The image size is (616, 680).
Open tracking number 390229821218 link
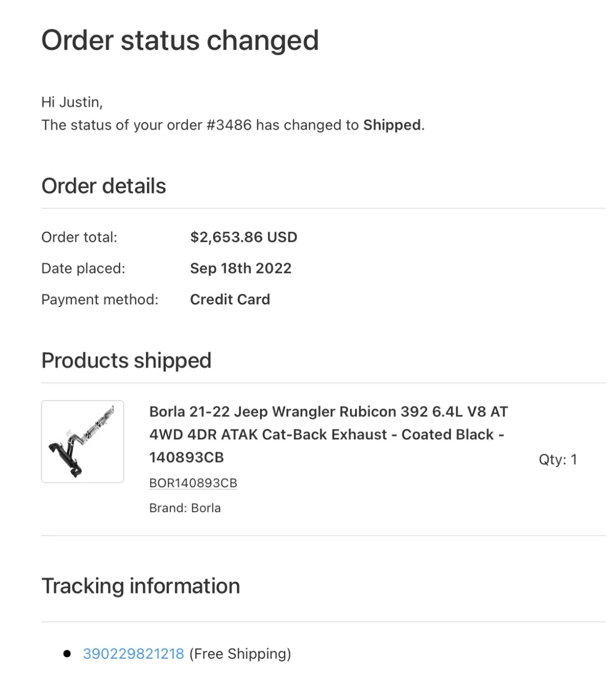[x=133, y=653]
